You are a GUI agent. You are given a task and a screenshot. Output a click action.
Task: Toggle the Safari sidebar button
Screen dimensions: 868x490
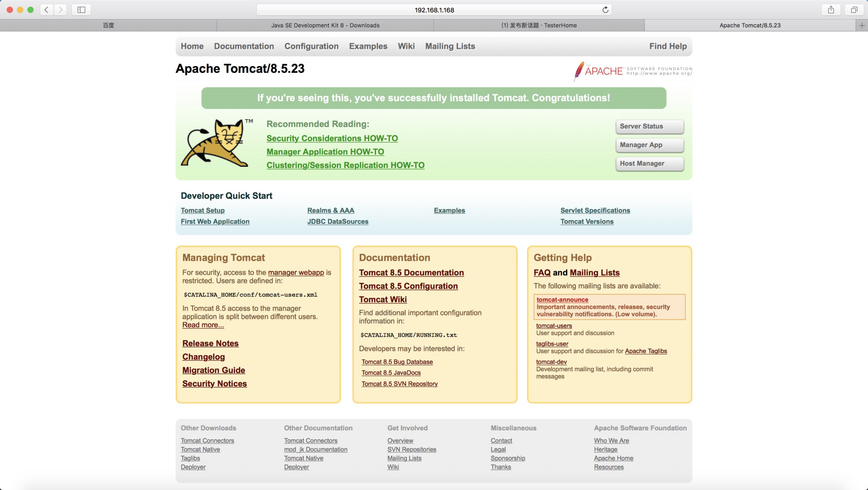pos(81,9)
